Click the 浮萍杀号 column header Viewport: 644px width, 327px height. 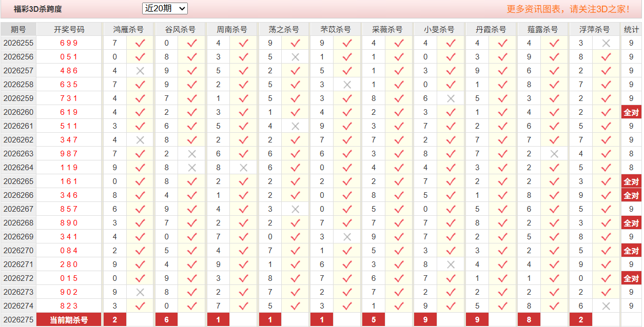[x=594, y=29]
